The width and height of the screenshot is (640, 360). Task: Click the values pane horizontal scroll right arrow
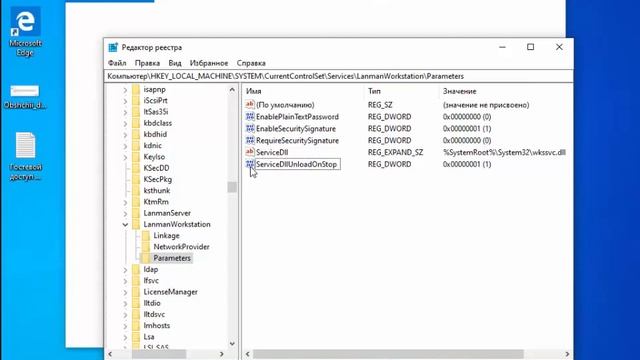(x=567, y=354)
